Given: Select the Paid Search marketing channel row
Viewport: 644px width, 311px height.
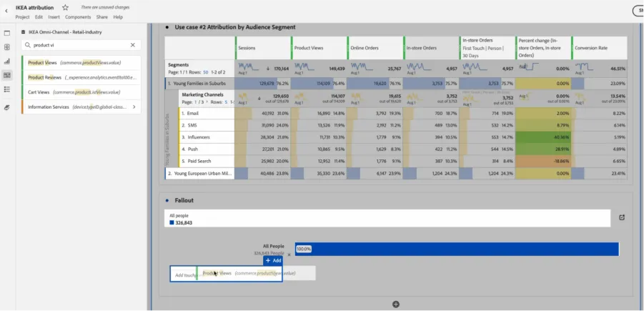Looking at the screenshot, I should (207, 161).
